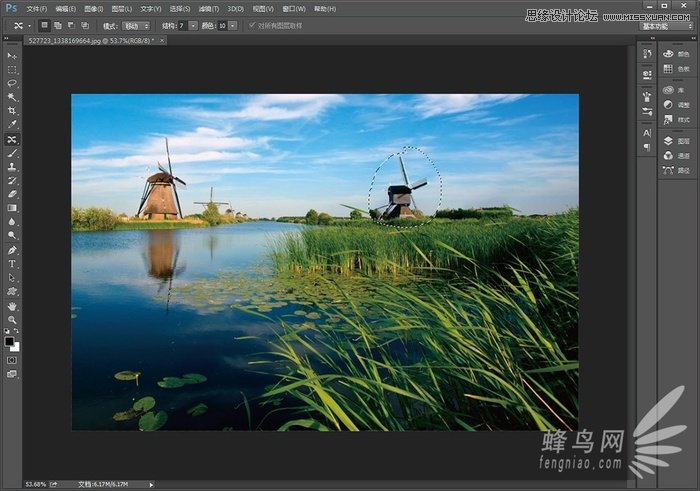
Task: Open the 色板 Swatches panel
Action: click(676, 69)
